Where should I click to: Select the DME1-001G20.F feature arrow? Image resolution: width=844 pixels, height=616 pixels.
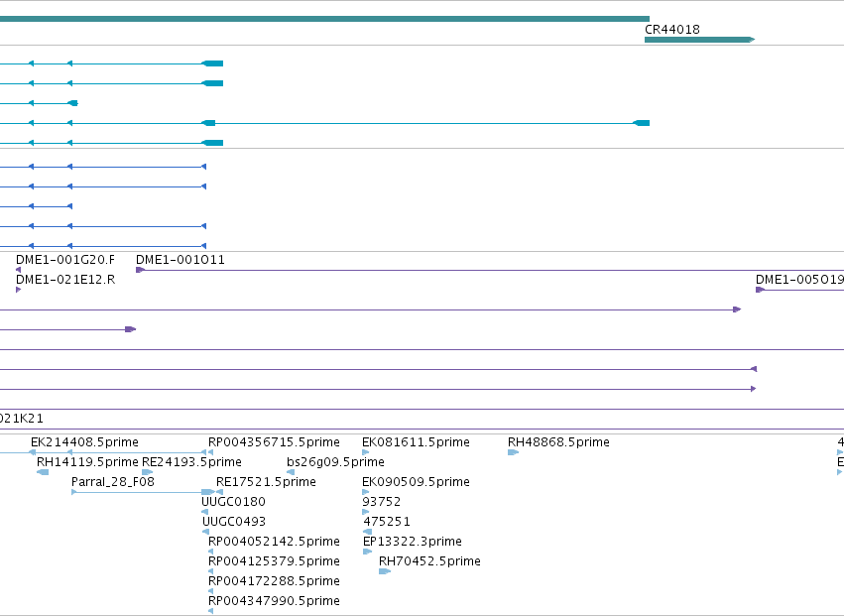tap(18, 270)
